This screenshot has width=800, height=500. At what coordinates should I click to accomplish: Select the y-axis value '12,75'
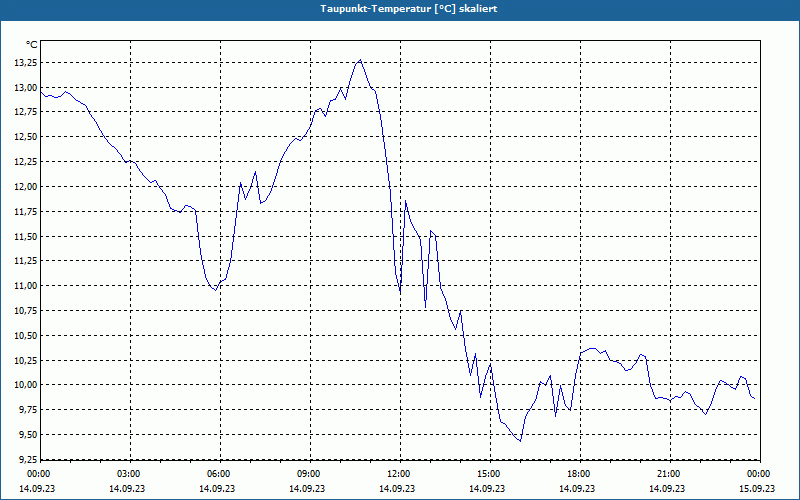click(x=27, y=112)
